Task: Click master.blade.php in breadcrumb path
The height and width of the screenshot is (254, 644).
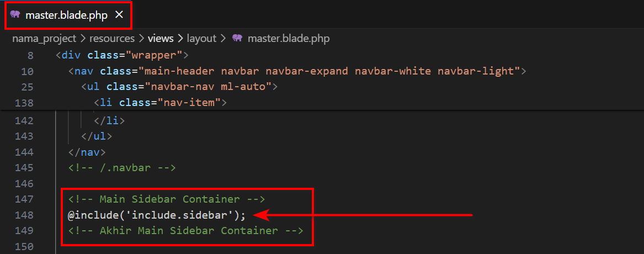Action: coord(289,39)
